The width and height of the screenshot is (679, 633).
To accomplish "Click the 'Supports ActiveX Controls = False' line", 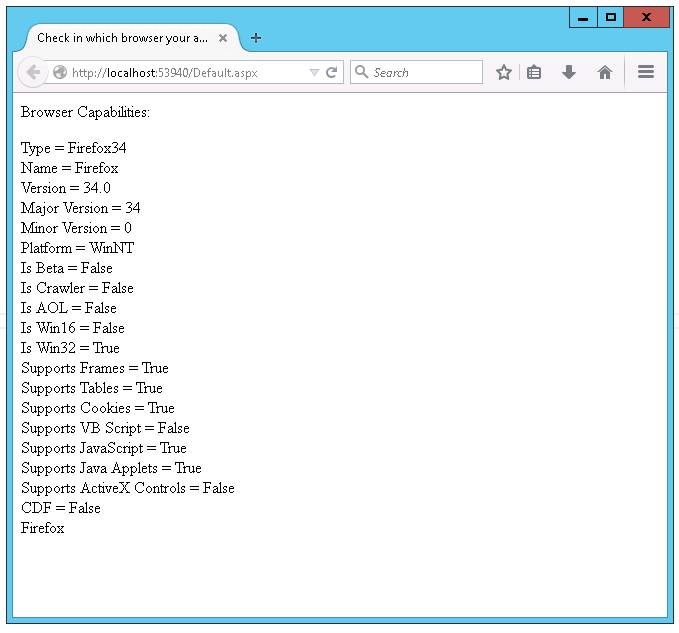I will click(128, 488).
